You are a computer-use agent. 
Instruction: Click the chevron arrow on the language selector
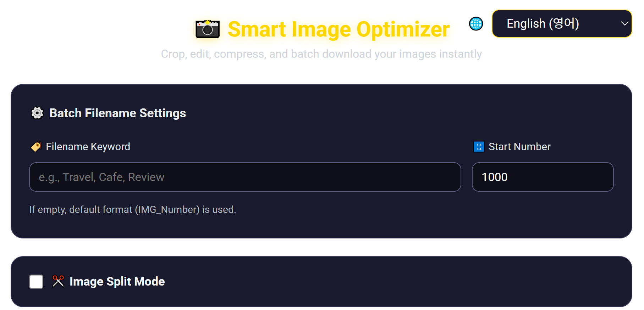coord(624,24)
